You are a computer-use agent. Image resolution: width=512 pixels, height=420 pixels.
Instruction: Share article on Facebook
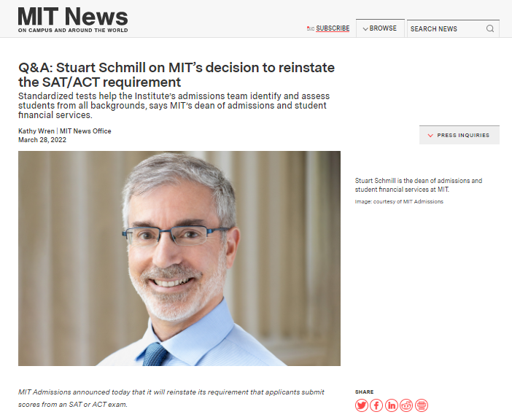pos(376,405)
